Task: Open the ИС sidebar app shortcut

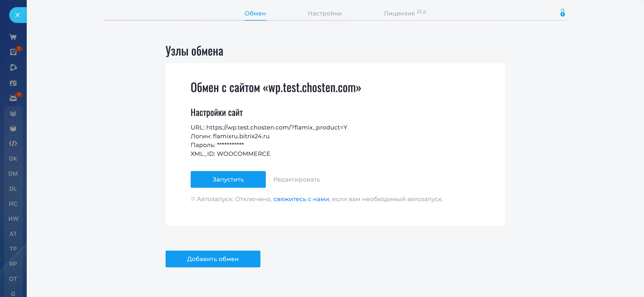Action: 13,203
